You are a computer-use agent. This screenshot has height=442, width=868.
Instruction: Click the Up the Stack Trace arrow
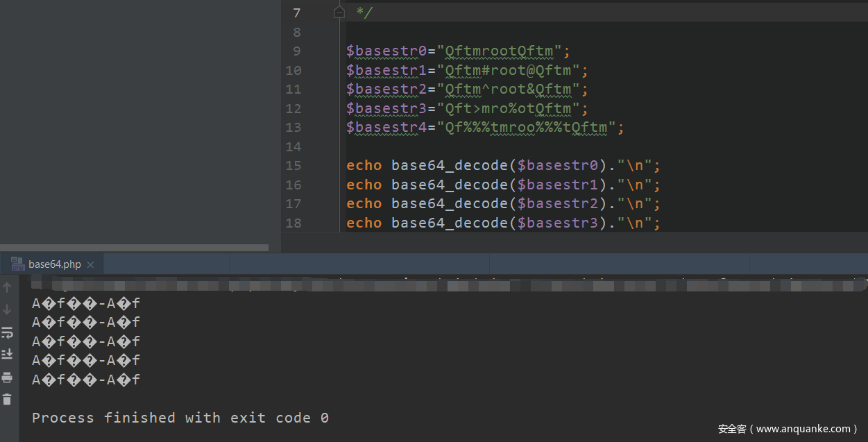(x=7, y=287)
